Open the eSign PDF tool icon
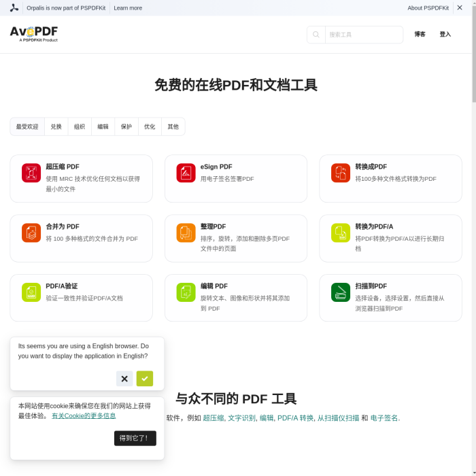The height and width of the screenshot is (476, 476). pos(186,173)
